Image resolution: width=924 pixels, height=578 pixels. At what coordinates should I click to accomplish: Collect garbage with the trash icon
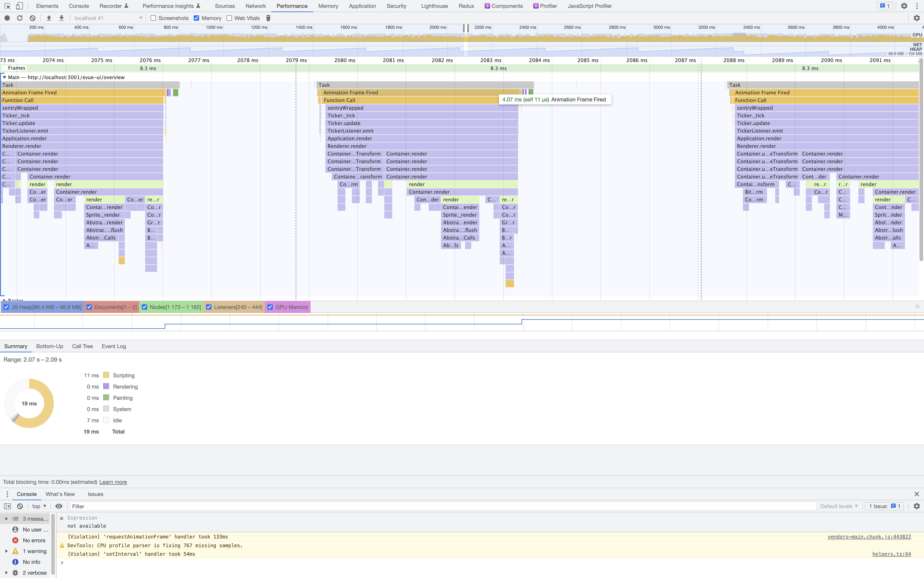[x=268, y=18]
